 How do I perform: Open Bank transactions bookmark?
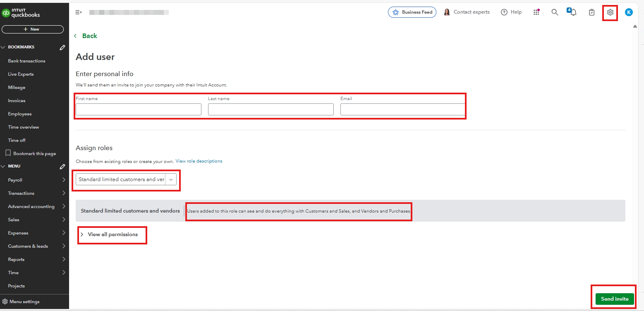coord(26,61)
